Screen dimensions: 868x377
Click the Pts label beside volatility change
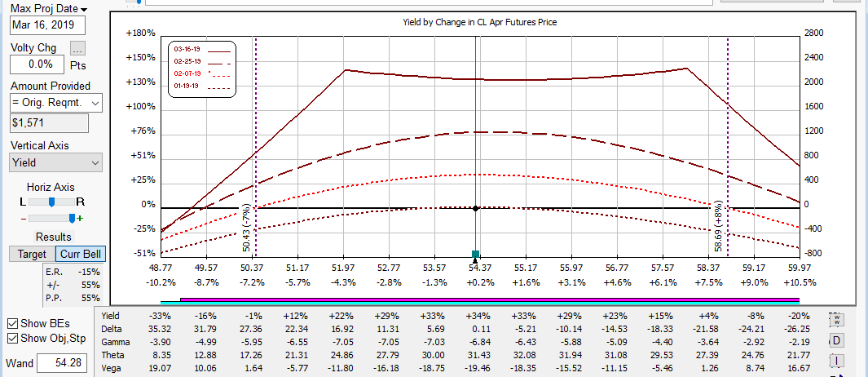[x=78, y=65]
